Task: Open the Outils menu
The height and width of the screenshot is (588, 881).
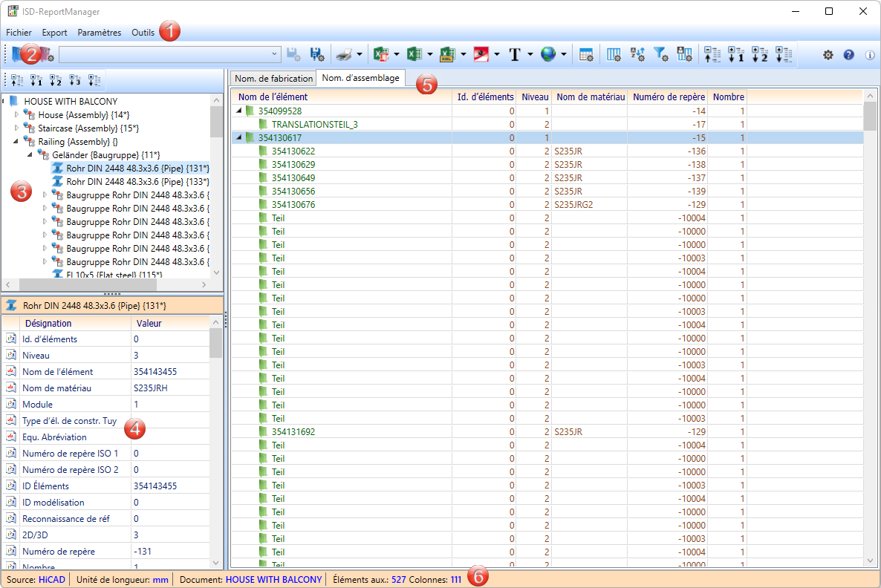Action: click(x=143, y=33)
